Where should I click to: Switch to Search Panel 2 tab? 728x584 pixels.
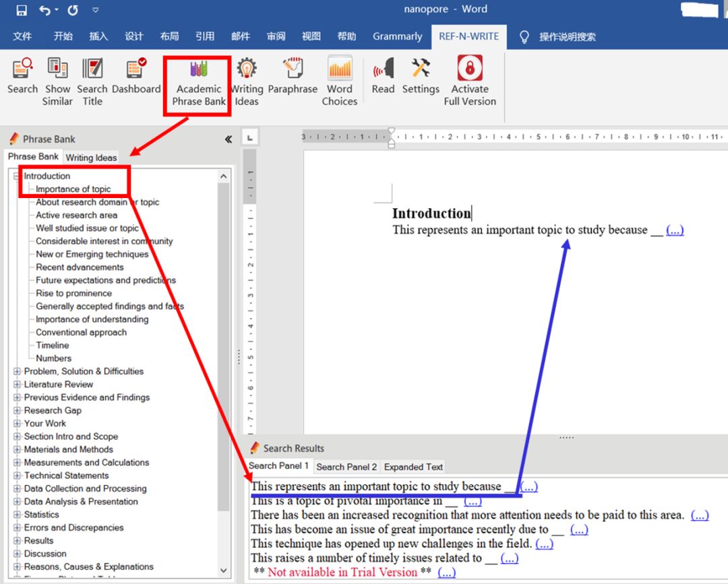click(x=346, y=467)
